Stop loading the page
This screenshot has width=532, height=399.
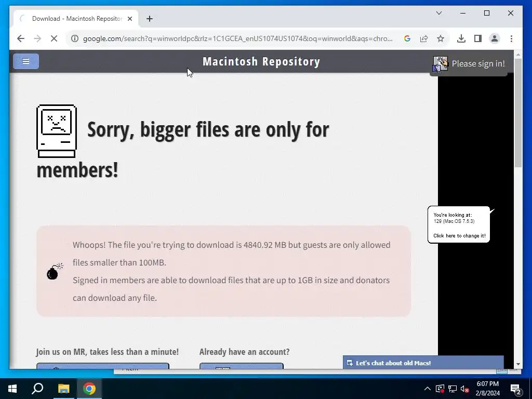point(54,38)
